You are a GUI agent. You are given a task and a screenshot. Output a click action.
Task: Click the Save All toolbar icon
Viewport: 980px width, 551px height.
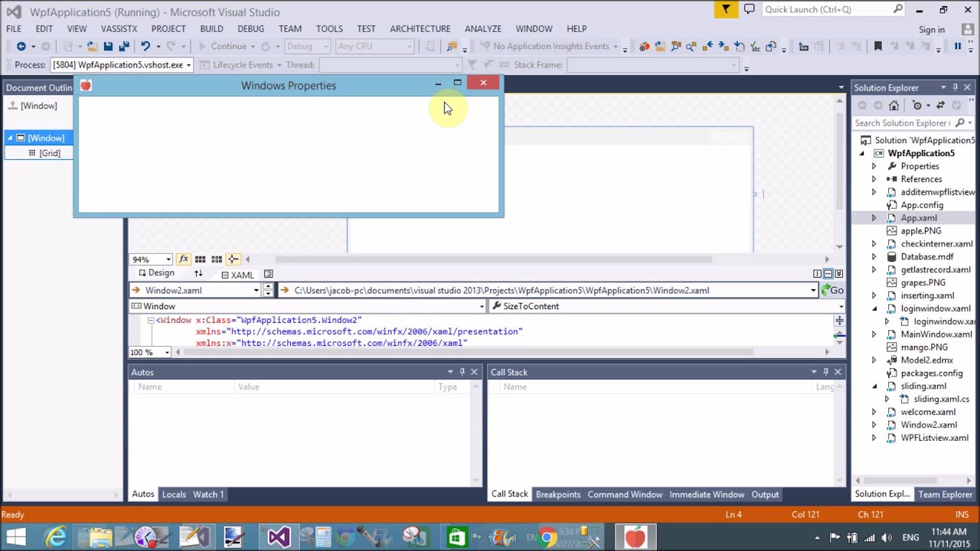click(124, 47)
